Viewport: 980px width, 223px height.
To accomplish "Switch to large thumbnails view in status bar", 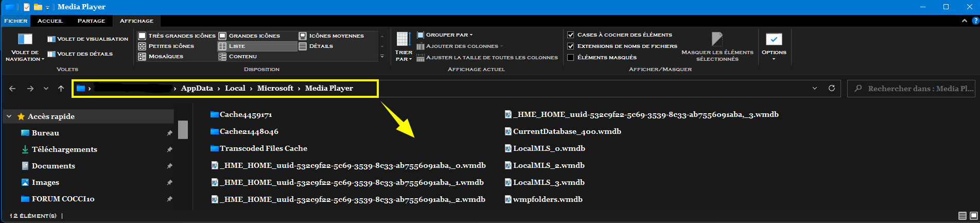I will tap(973, 216).
